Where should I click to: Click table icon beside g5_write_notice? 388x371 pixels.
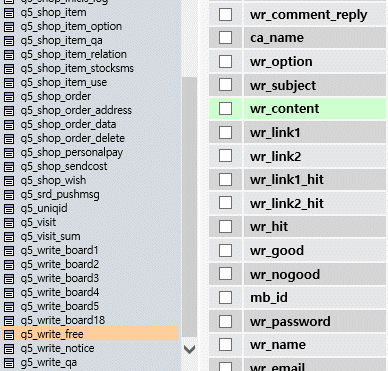(x=9, y=349)
